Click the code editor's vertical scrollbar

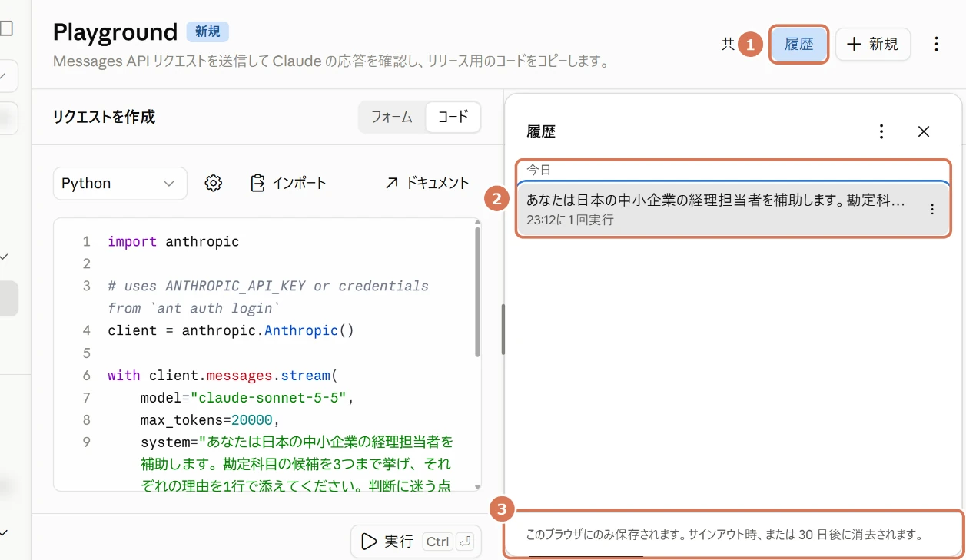477,291
